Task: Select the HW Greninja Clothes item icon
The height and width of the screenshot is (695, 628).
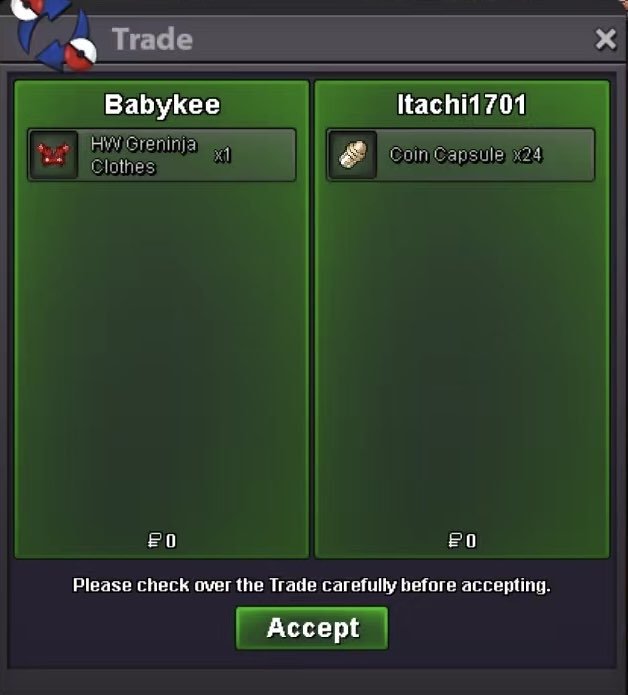Action: click(x=53, y=155)
